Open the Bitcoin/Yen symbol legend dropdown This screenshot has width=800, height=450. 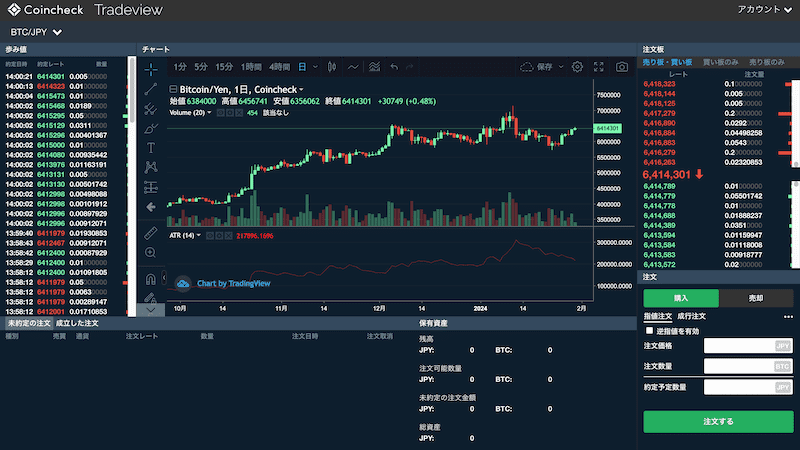click(x=301, y=90)
